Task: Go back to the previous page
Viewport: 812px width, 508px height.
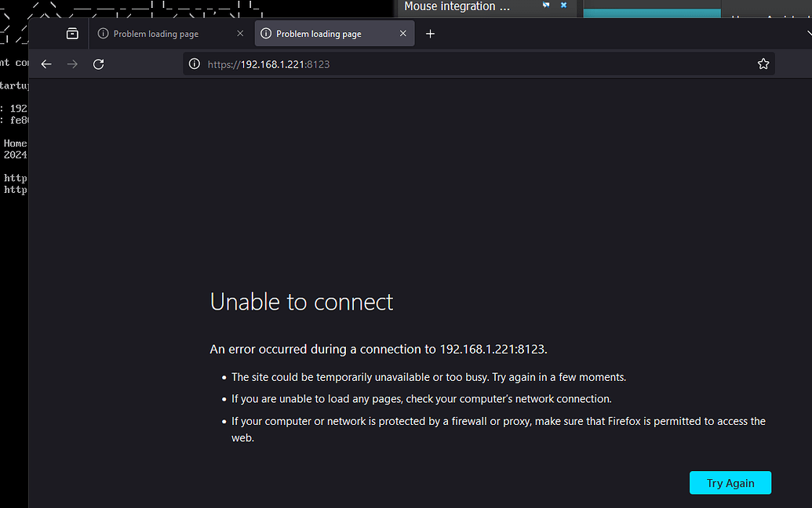Action: (x=46, y=63)
